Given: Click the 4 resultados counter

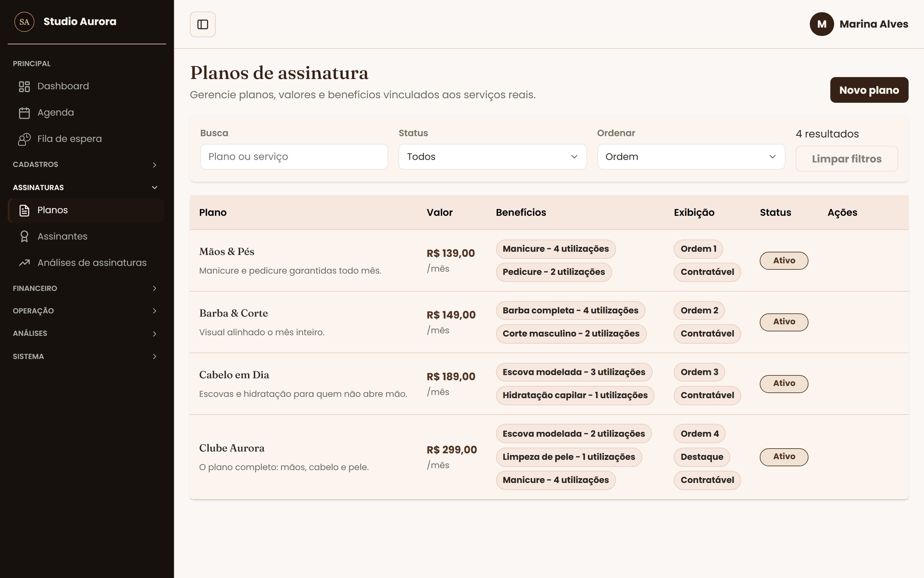Looking at the screenshot, I should click(827, 134).
